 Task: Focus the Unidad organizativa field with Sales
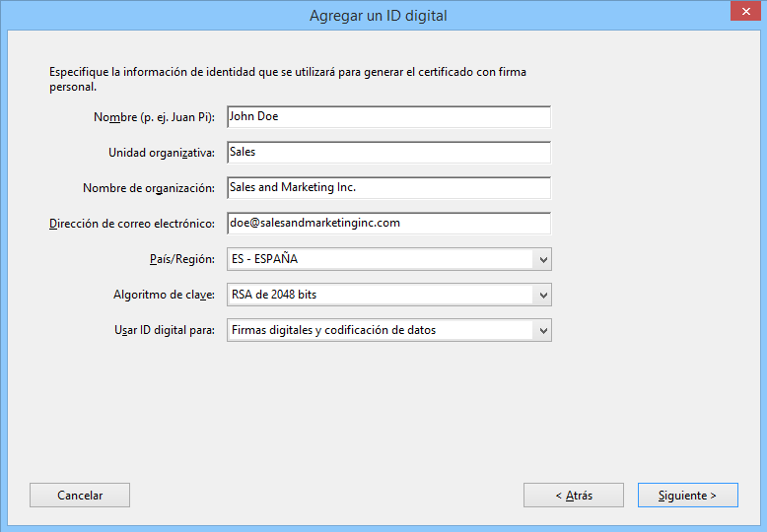[x=387, y=153]
